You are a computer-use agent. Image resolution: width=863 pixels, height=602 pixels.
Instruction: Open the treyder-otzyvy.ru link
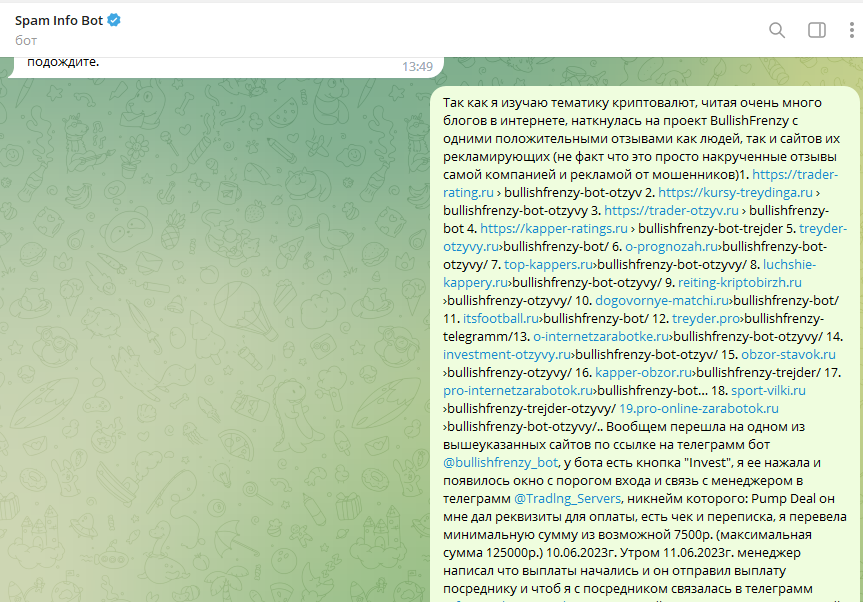823,228
